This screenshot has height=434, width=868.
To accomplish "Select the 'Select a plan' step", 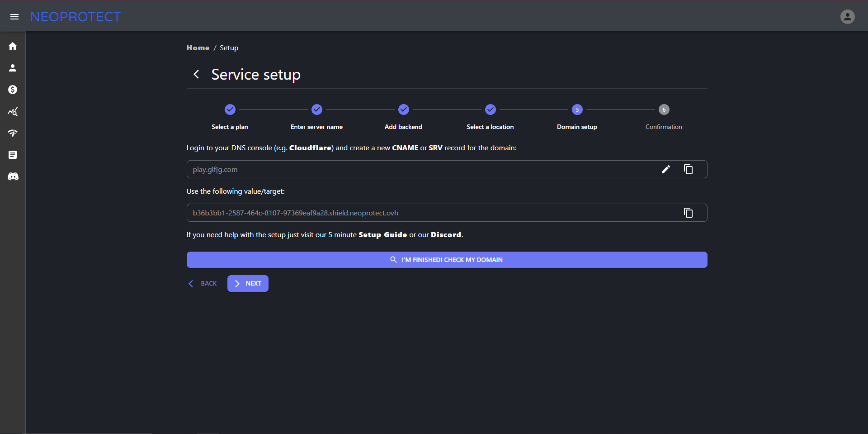I will tap(230, 118).
